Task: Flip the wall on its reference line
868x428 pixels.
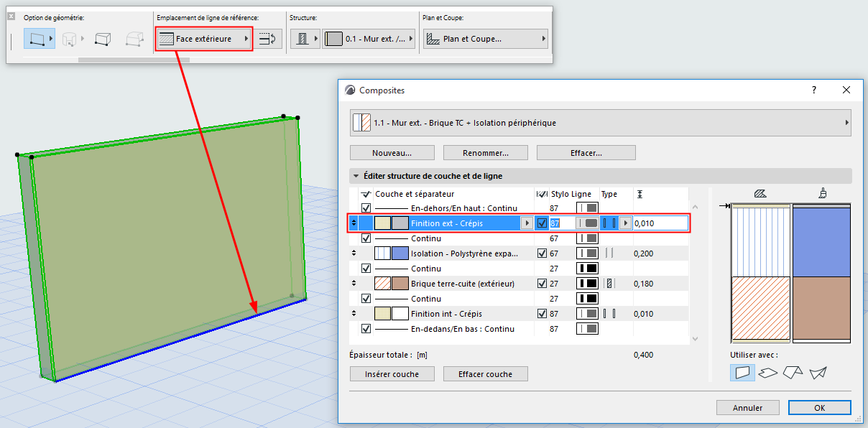Action: pos(269,39)
